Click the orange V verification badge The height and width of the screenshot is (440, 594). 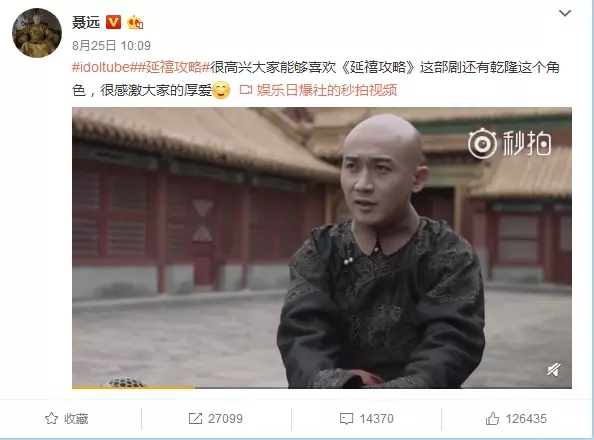(113, 22)
